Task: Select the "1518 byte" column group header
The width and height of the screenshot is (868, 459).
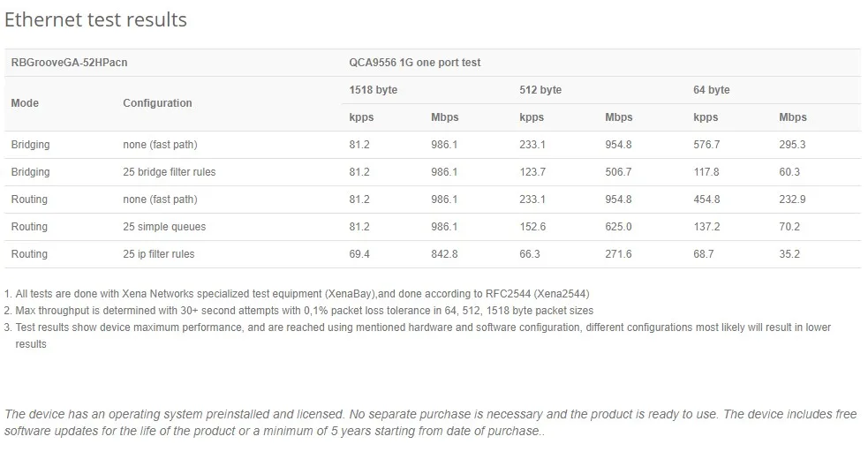Action: point(374,90)
